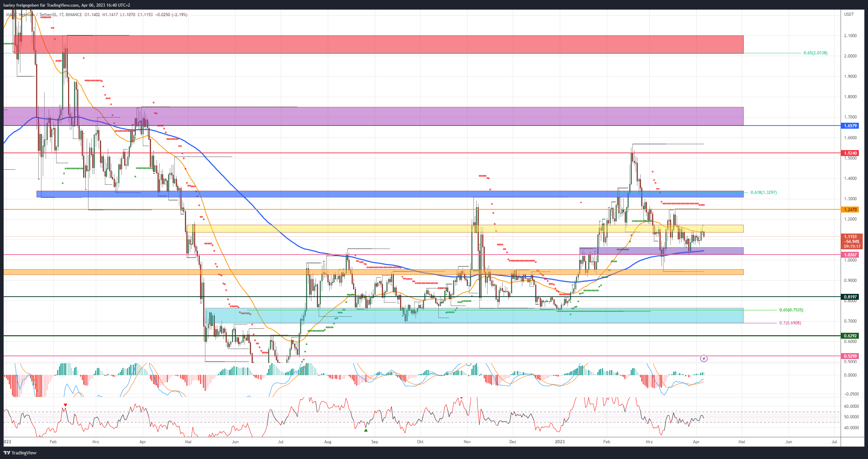
Task: Select the dark 0.8197 price level label
Action: coord(850,297)
